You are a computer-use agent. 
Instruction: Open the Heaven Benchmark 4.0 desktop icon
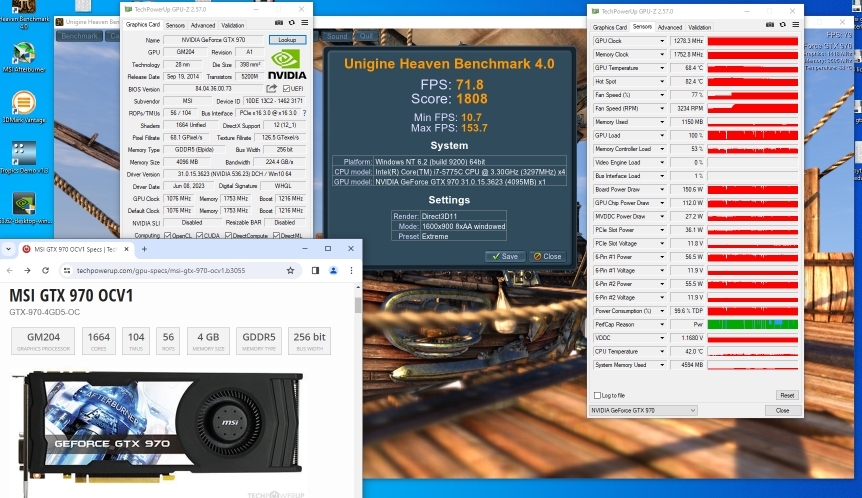tap(24, 15)
